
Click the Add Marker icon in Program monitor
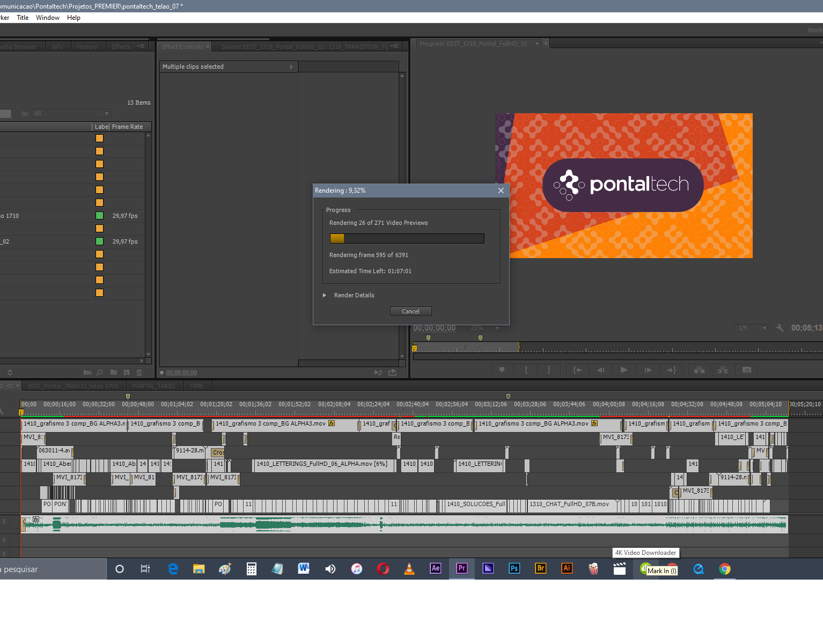pyautogui.click(x=502, y=370)
